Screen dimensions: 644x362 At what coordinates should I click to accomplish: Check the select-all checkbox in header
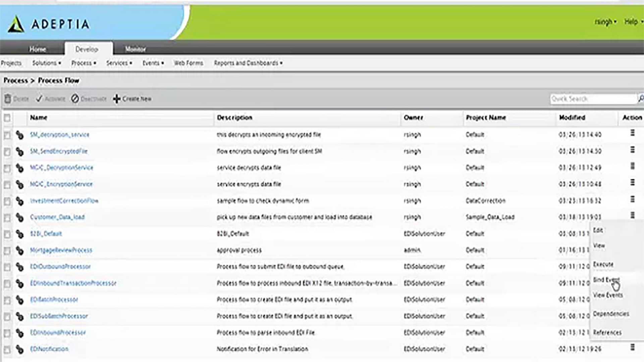pyautogui.click(x=7, y=118)
